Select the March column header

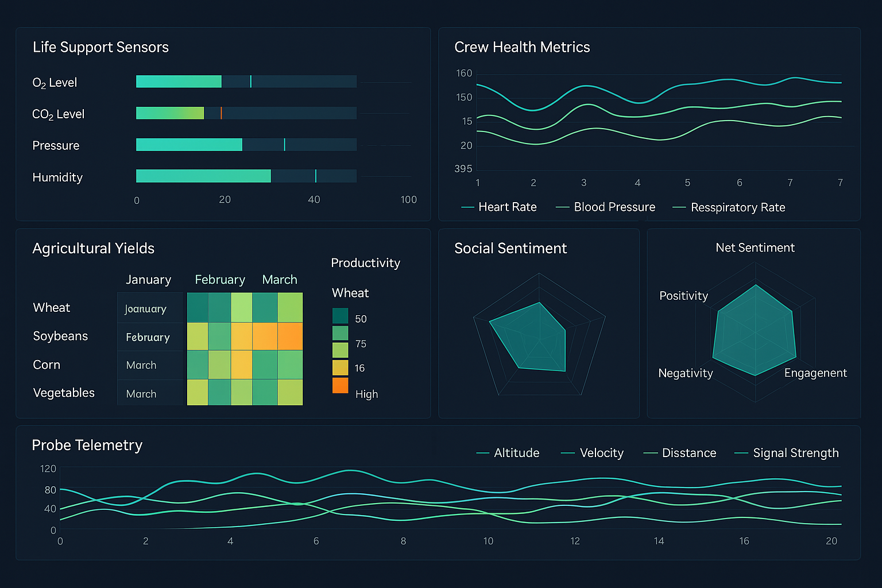[x=280, y=280]
